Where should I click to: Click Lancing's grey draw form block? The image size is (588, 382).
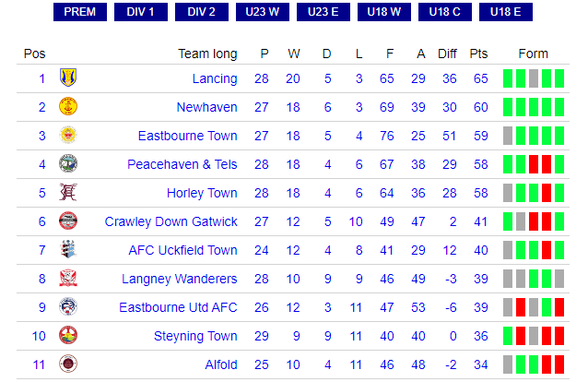[x=534, y=78]
